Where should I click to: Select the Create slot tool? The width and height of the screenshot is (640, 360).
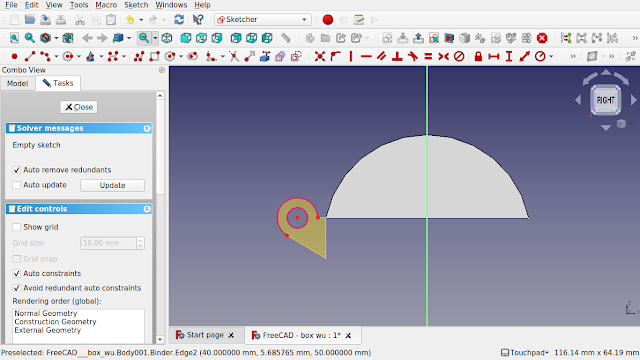tap(192, 56)
